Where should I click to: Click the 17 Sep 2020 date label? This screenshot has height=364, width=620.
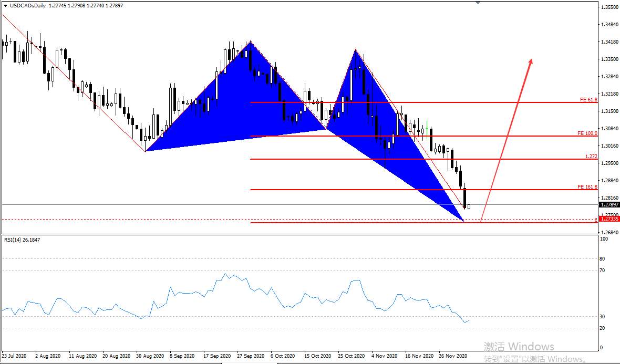(x=217, y=356)
